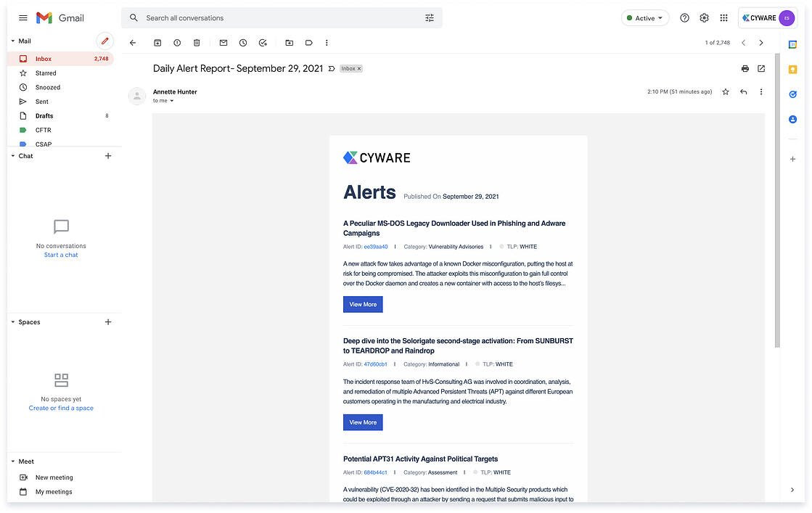Collapse the Chat section
Screen dimensions: 812x513
[x=12, y=156]
